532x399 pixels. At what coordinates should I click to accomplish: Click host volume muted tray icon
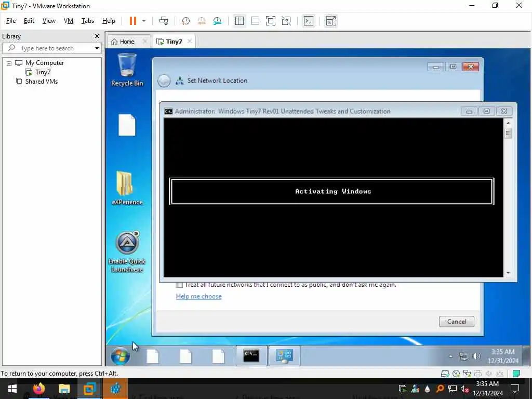coord(464,389)
